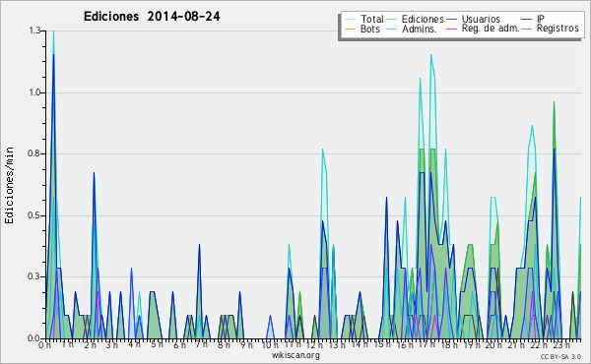The height and width of the screenshot is (364, 591).
Task: Click the Registros legend label
Action: point(558,29)
